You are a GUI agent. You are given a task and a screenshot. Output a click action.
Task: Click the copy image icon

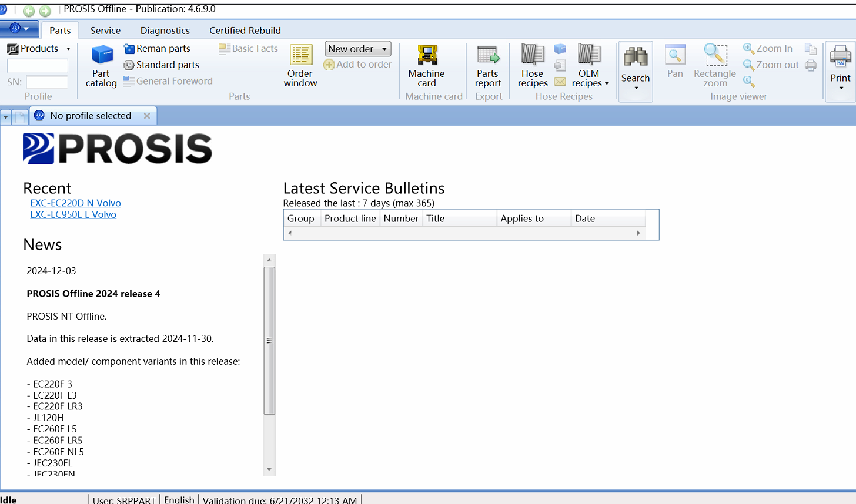pos(811,49)
